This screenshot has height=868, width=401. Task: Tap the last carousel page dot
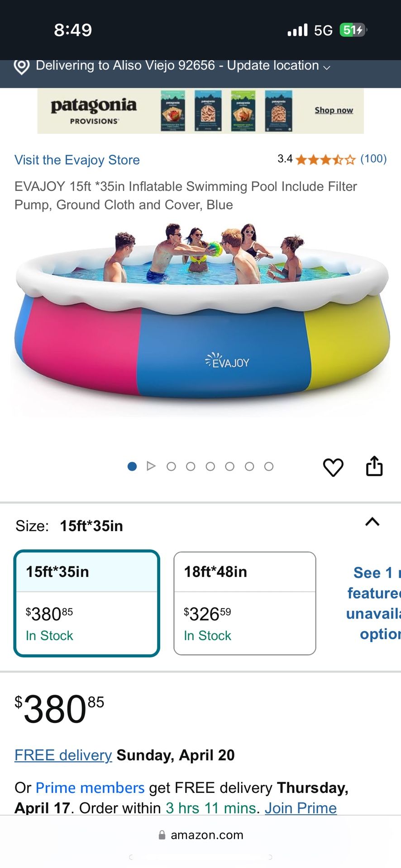point(269,466)
